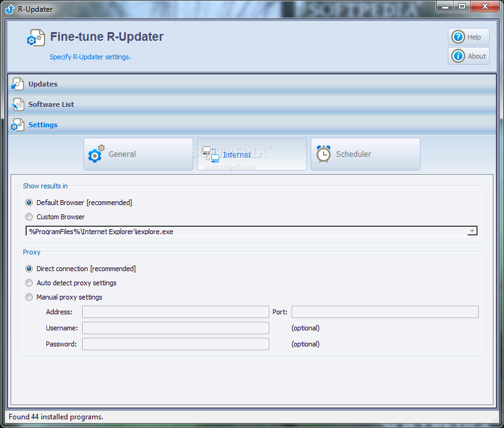Click the General tab gear icon

[96, 154]
